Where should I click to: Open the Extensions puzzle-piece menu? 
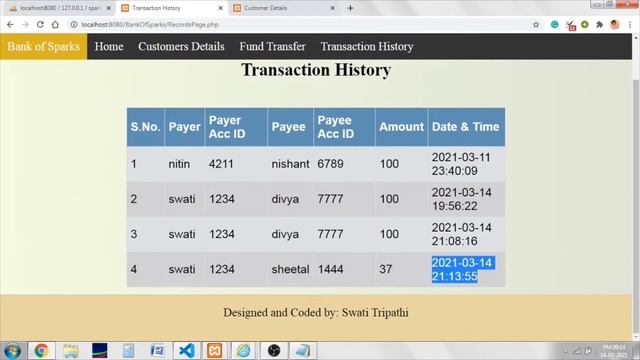(x=600, y=25)
